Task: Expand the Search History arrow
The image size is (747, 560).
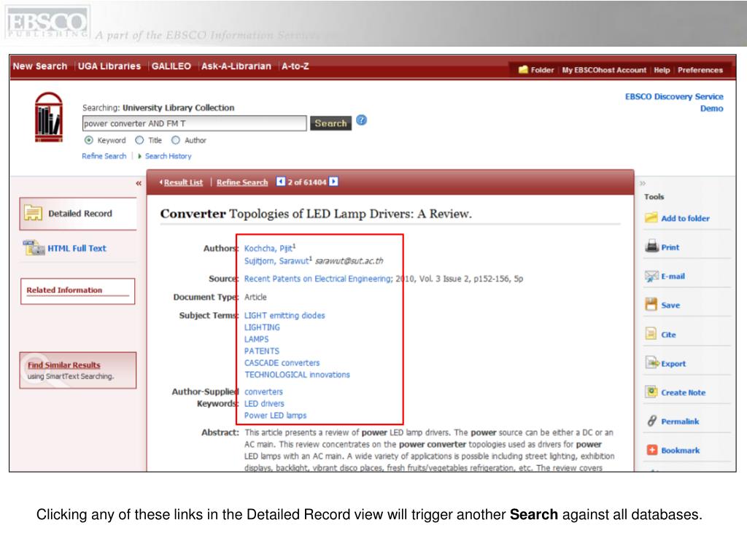Action: (139, 156)
